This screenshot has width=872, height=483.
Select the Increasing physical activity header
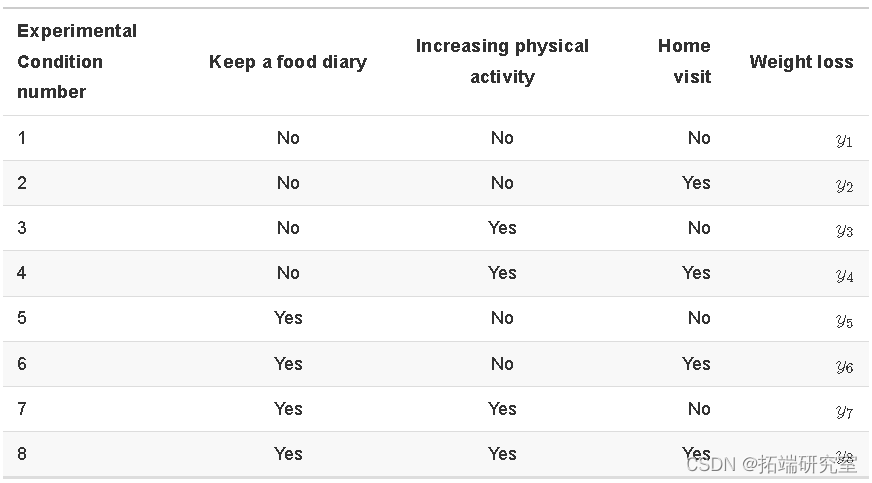(x=502, y=61)
